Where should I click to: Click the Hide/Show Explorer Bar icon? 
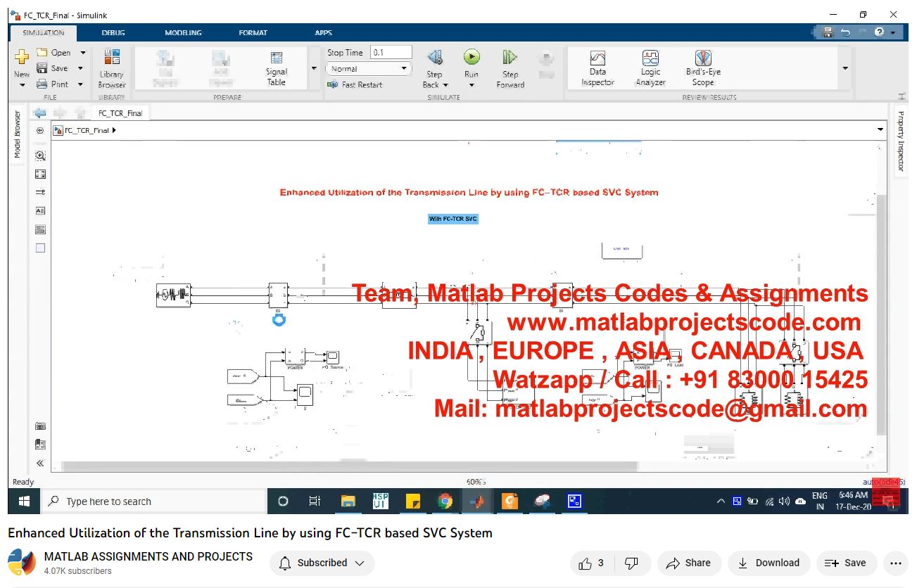(40, 131)
